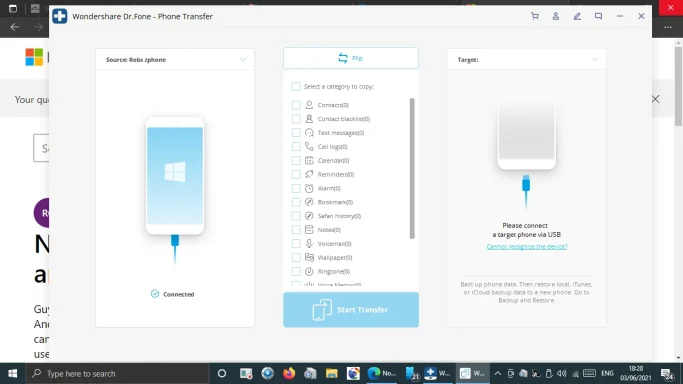Check the Ringtone(0) checkbox
Screen dimensions: 683x384
pos(296,271)
